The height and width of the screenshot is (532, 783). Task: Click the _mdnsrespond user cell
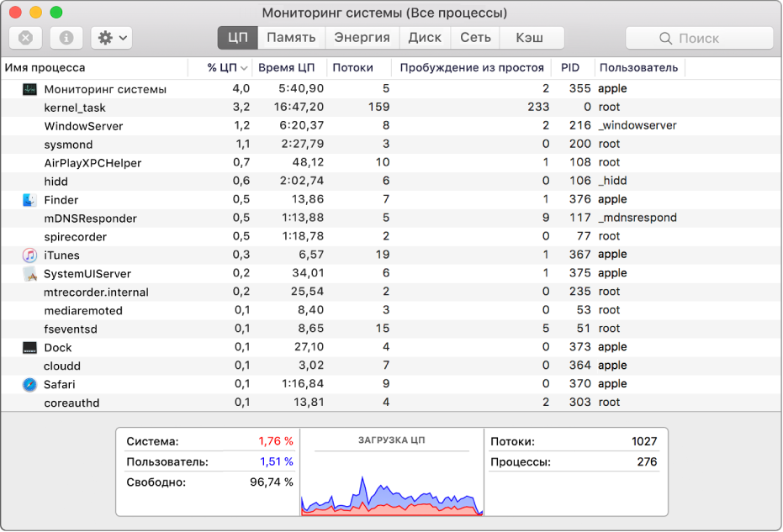click(x=638, y=218)
